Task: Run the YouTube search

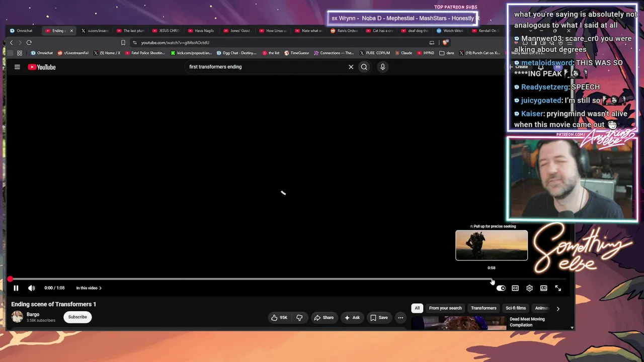Action: pos(364,67)
